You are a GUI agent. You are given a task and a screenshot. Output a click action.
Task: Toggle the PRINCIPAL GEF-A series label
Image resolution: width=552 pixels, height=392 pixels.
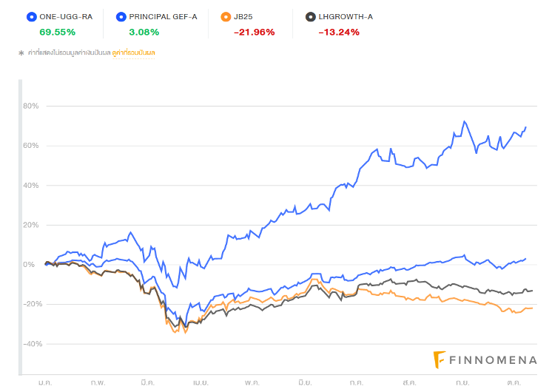click(x=163, y=16)
